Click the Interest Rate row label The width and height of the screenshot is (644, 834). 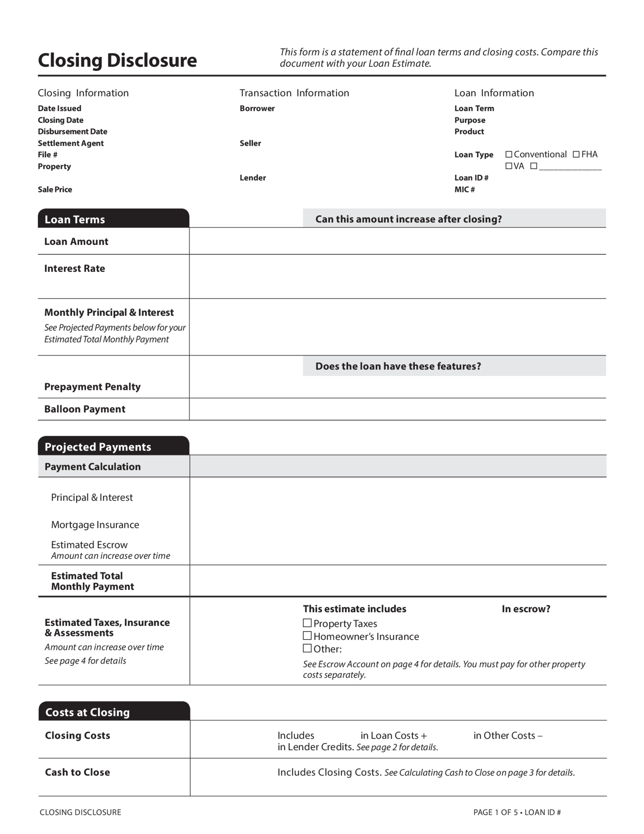[74, 269]
